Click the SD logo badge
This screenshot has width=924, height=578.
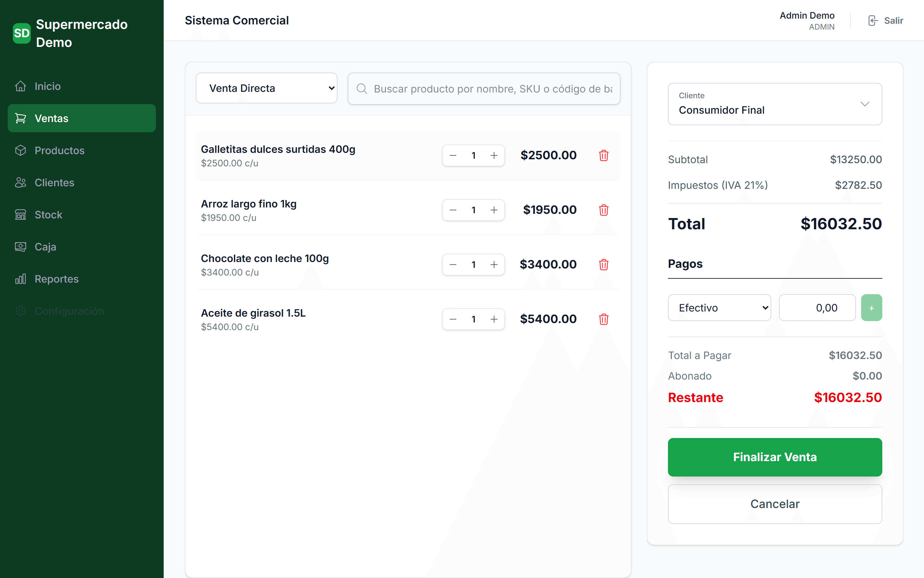click(x=22, y=33)
